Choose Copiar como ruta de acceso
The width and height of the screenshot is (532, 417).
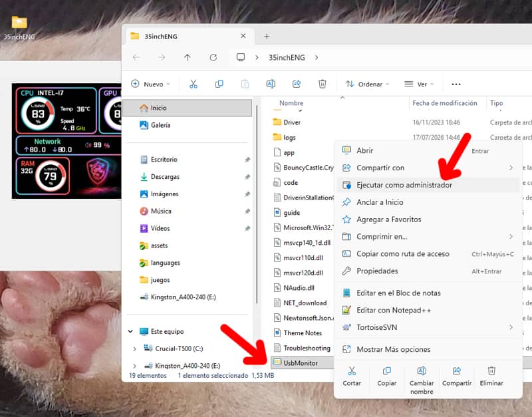pyautogui.click(x=428, y=254)
